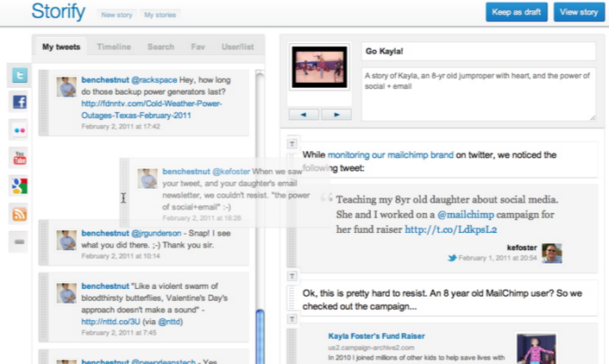Click the text block icon above first paragraph
Viewport: 609px width, 364px height.
click(292, 143)
